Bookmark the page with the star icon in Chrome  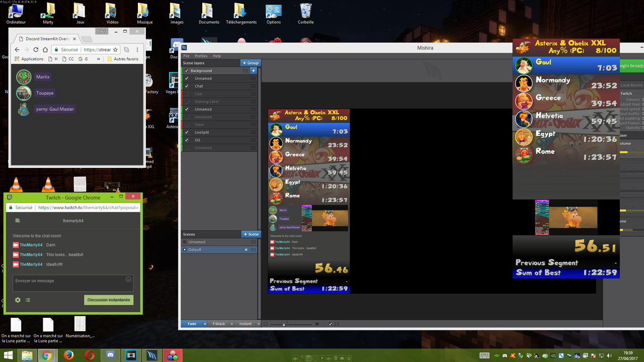(115, 50)
